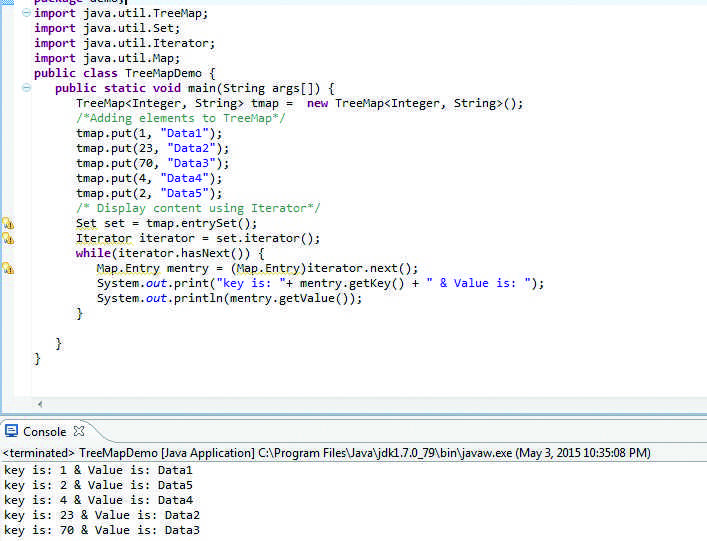Close the Console view tab

click(79, 431)
